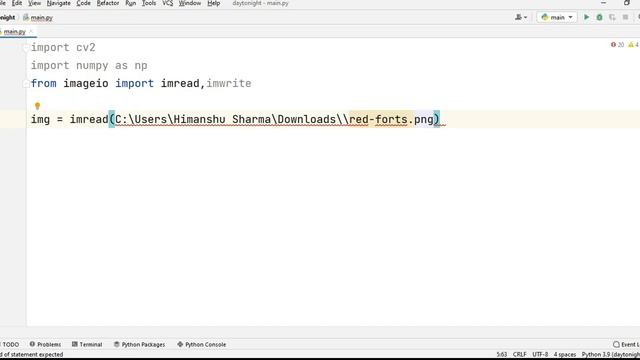The height and width of the screenshot is (360, 640).
Task: Click on the 'import cv2' line
Action: click(x=63, y=48)
